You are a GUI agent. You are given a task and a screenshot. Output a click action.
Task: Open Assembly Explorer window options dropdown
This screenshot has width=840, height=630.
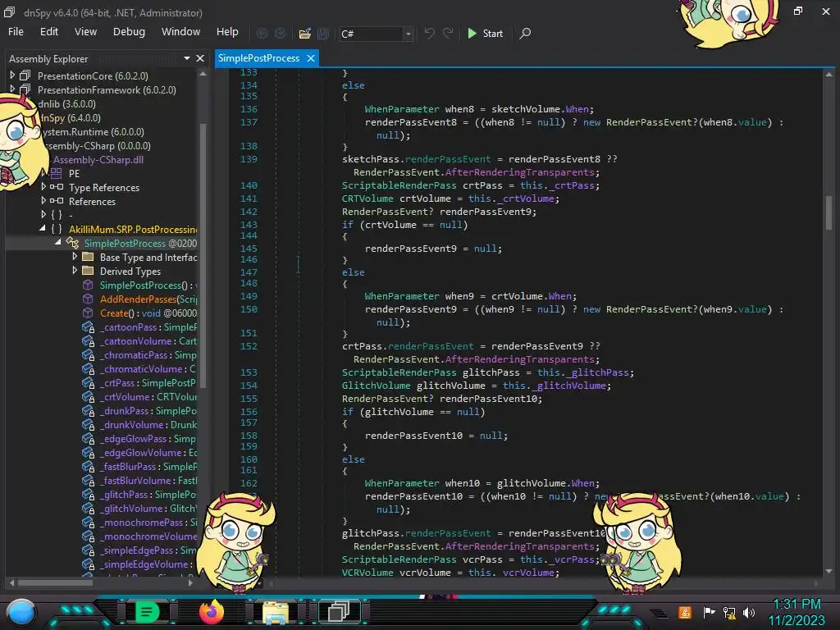pyautogui.click(x=186, y=58)
